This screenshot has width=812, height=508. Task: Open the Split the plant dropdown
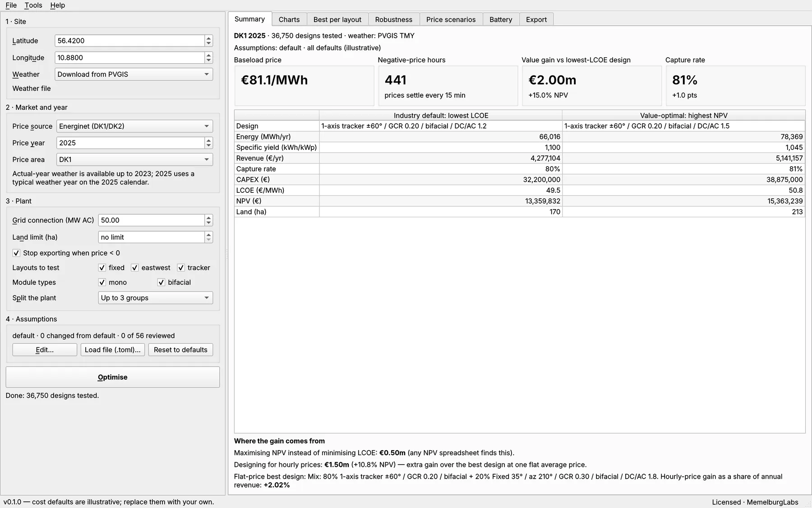coord(156,298)
